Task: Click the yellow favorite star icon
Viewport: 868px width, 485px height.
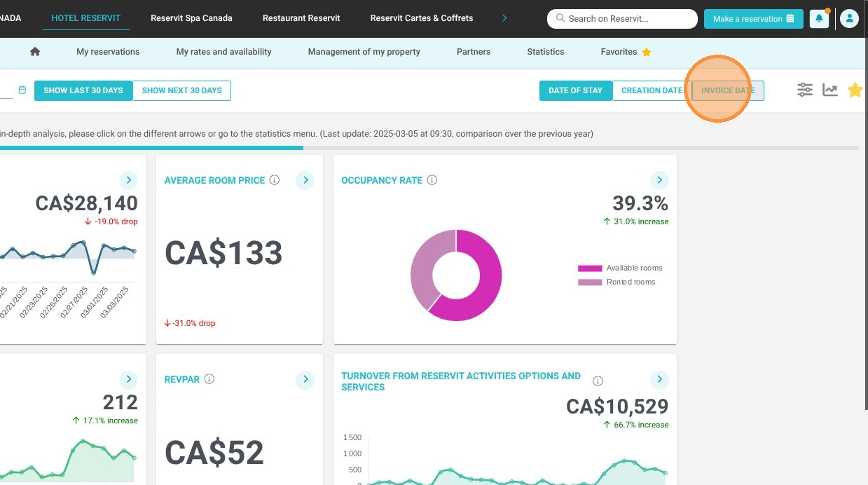Action: coord(855,90)
